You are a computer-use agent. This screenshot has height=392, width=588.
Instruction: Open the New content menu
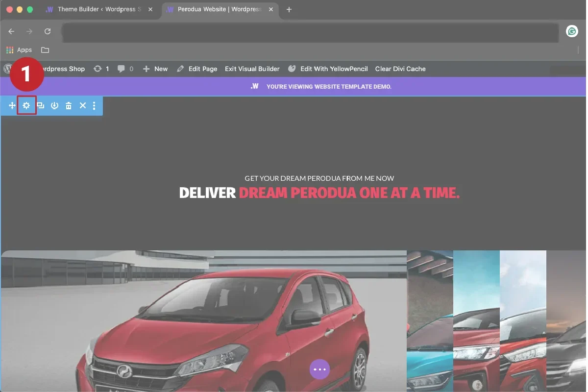155,69
